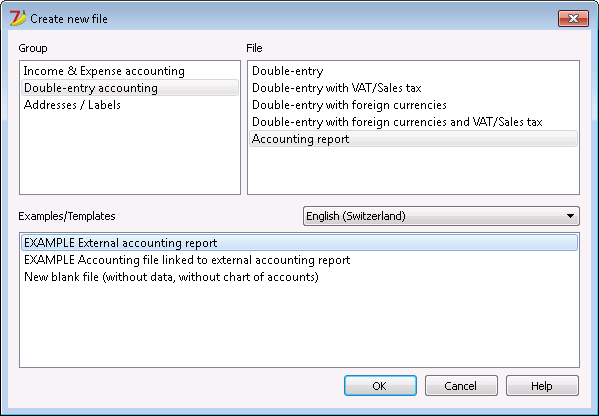
Task: Open the English (Switzerland) language dropdown
Action: coord(441,216)
